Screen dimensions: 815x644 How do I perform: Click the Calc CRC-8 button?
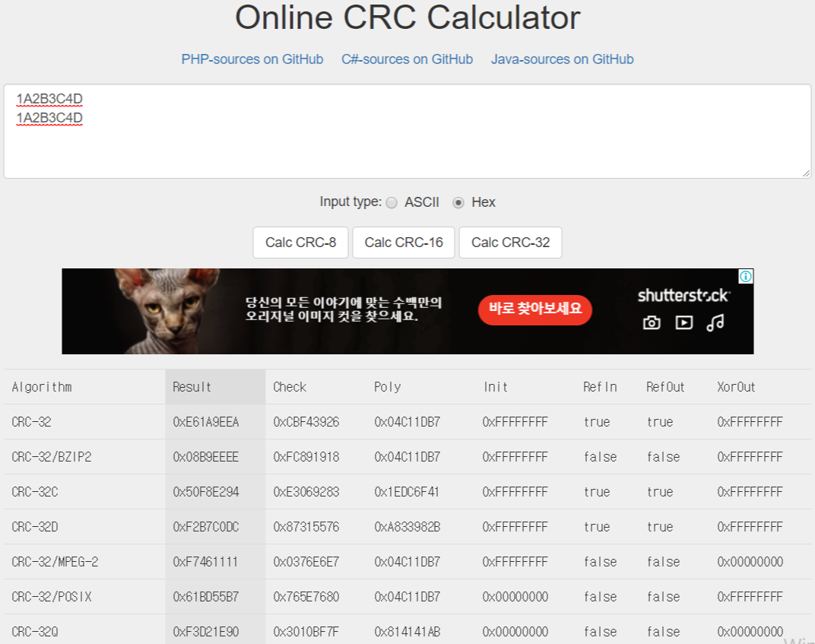point(300,243)
